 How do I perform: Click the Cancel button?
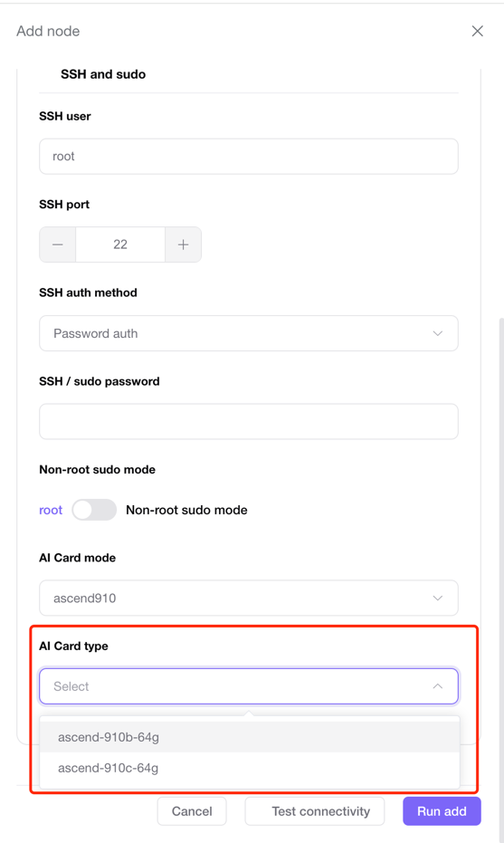coord(192,811)
